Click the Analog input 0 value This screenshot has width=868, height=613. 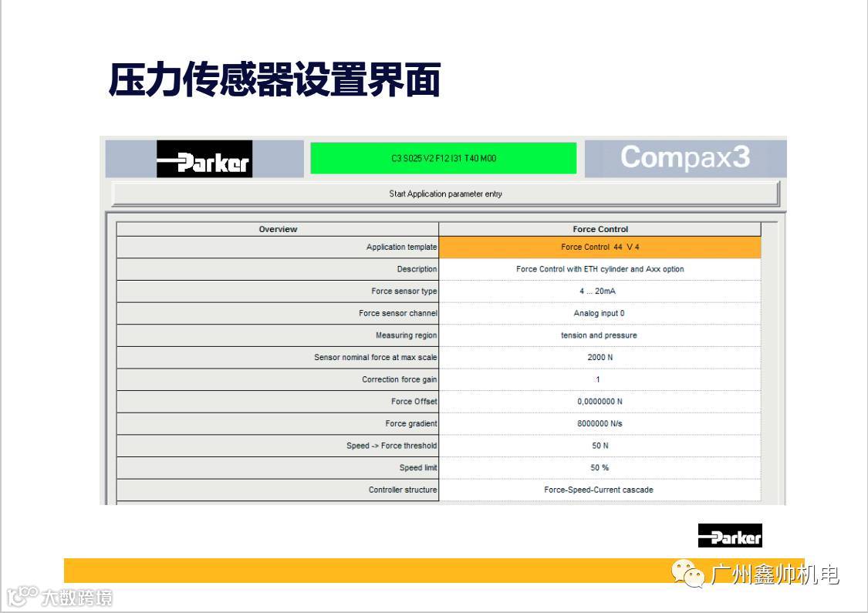coord(599,313)
